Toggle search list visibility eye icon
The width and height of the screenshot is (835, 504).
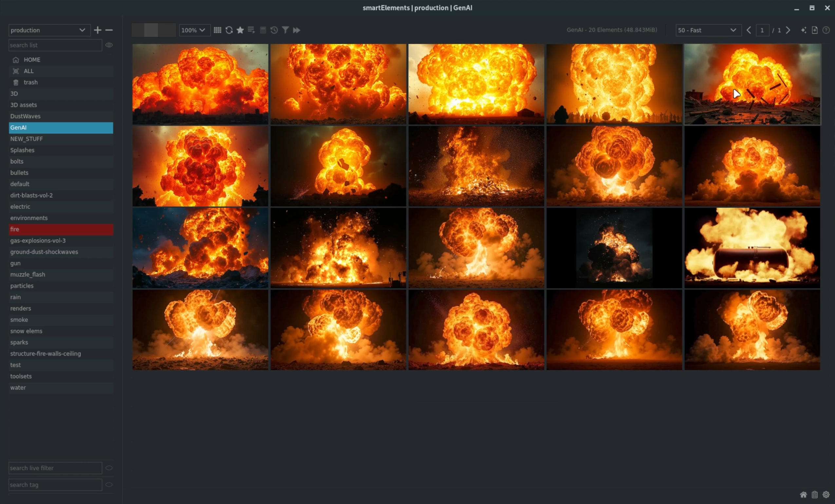pyautogui.click(x=109, y=45)
